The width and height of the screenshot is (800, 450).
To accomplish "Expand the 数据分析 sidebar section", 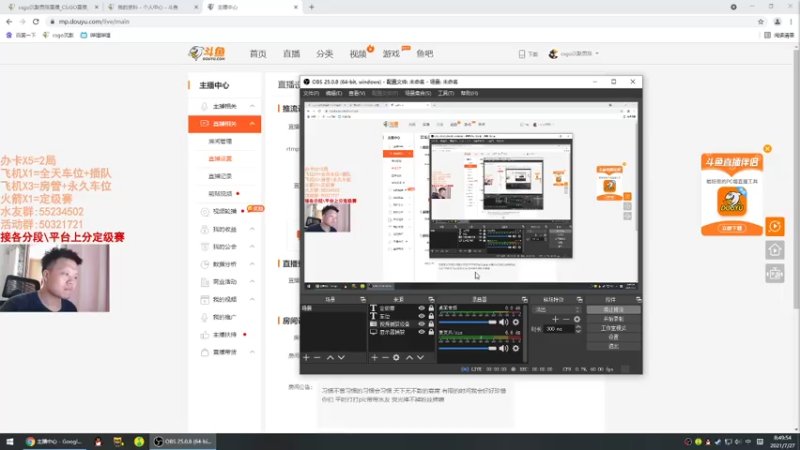I will click(x=252, y=264).
